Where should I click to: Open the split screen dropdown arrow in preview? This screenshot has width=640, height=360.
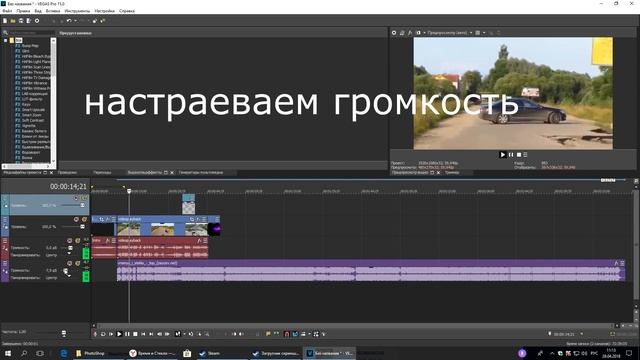click(x=424, y=33)
